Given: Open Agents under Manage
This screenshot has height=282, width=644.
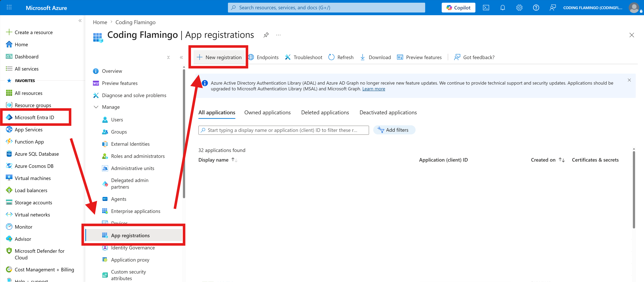Looking at the screenshot, I should 114,199.
